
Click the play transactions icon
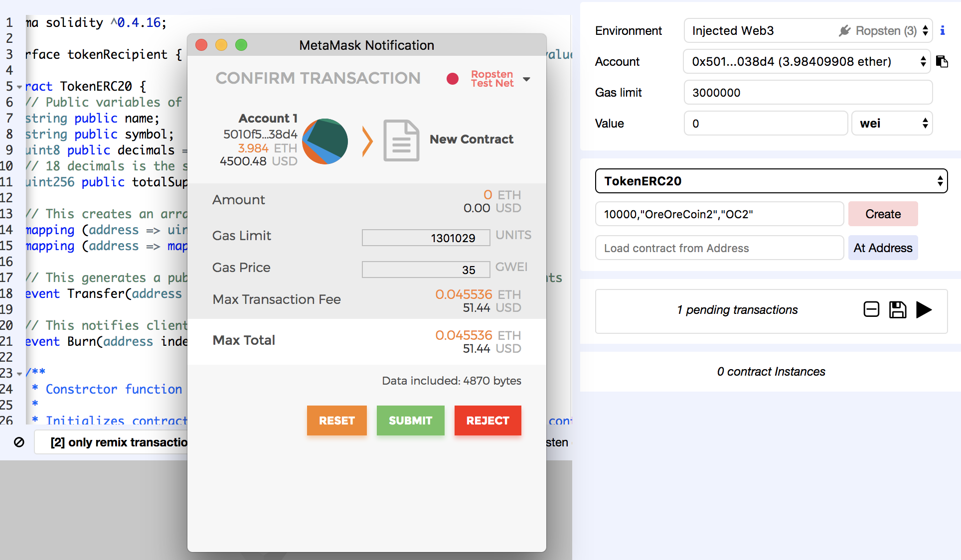pyautogui.click(x=924, y=309)
